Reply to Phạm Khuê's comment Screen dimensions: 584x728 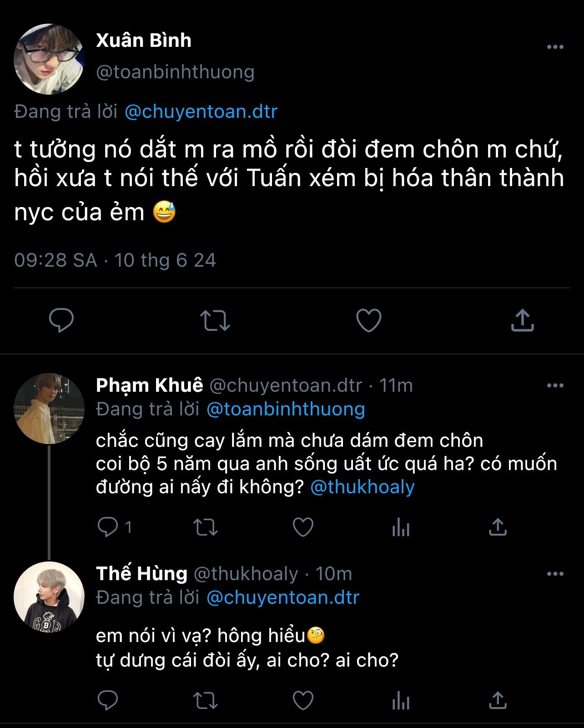108,527
